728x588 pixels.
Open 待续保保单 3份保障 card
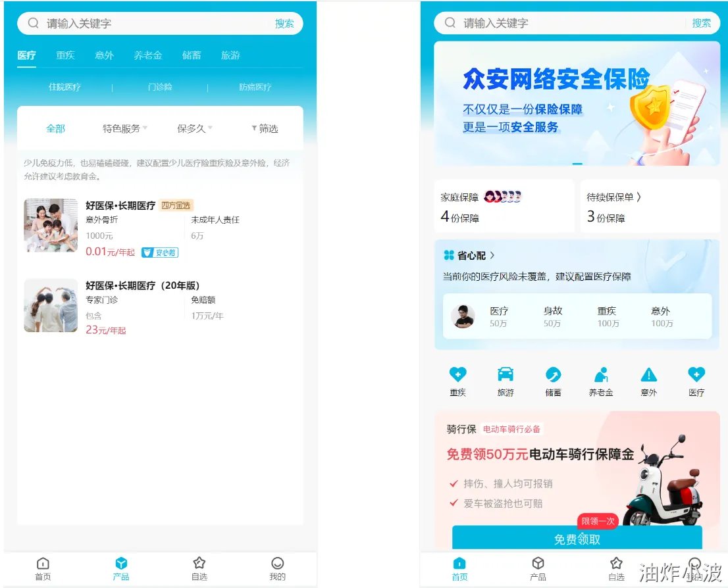tap(650, 206)
